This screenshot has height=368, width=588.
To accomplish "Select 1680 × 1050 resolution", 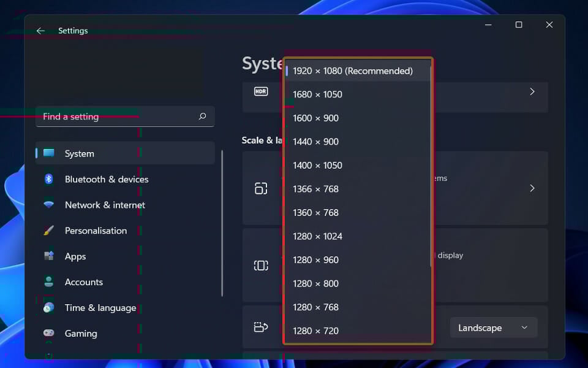I will click(x=358, y=94).
